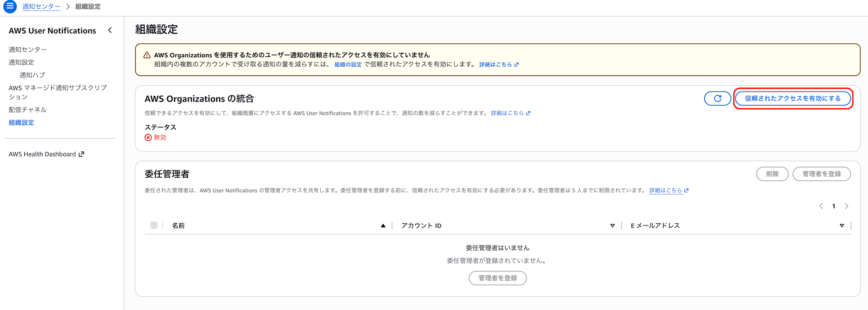The height and width of the screenshot is (310, 868).
Task: Select 通知設定 in the sidebar
Action: [x=21, y=62]
